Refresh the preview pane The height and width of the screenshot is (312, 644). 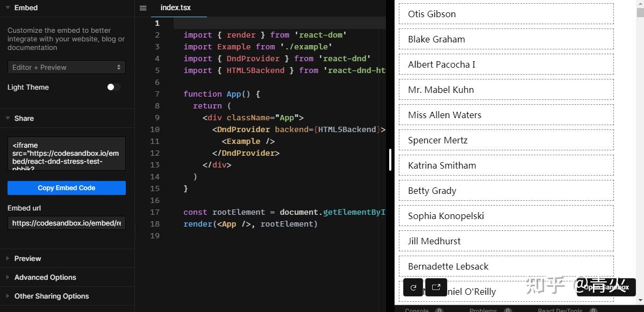[413, 287]
